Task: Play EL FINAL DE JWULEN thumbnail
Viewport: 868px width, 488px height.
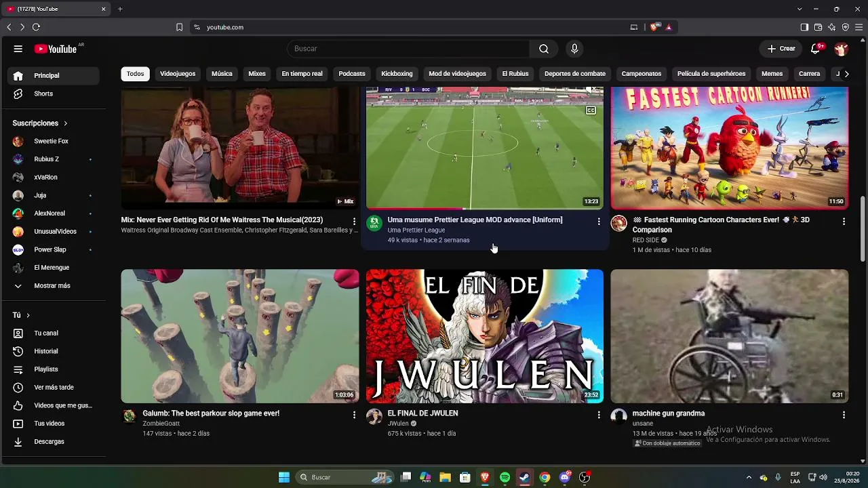Action: point(485,336)
